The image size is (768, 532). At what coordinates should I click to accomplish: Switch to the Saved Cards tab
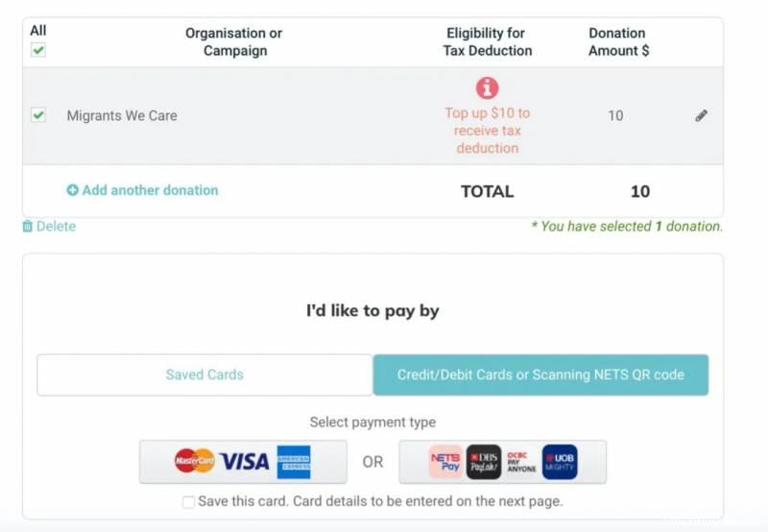(204, 375)
